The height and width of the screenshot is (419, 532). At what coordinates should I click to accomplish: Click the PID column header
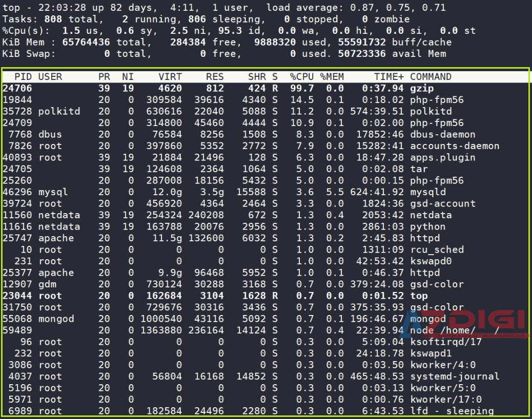pos(23,77)
